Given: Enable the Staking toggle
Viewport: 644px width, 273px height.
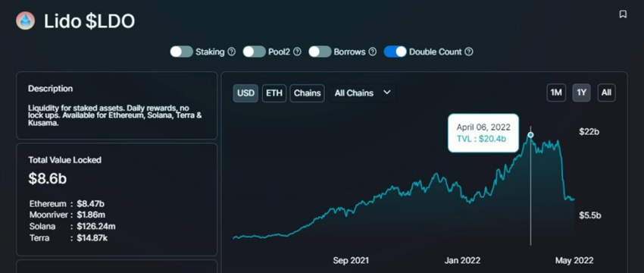Looking at the screenshot, I should (x=182, y=52).
